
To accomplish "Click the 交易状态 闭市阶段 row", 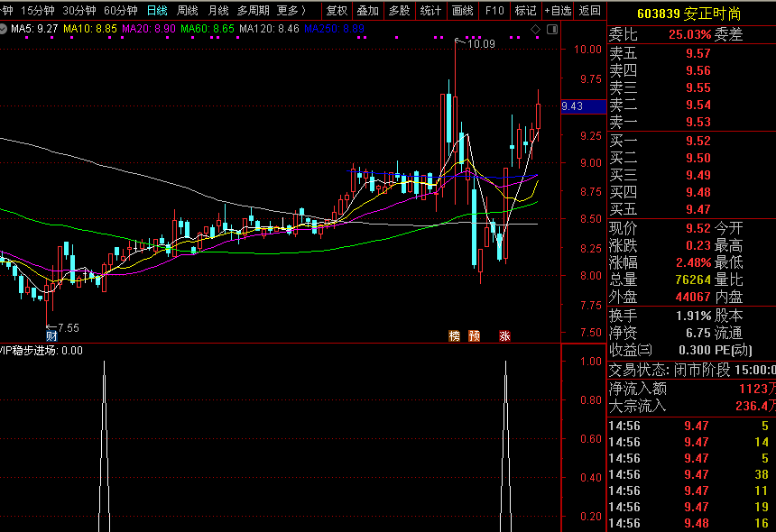I will (x=692, y=370).
